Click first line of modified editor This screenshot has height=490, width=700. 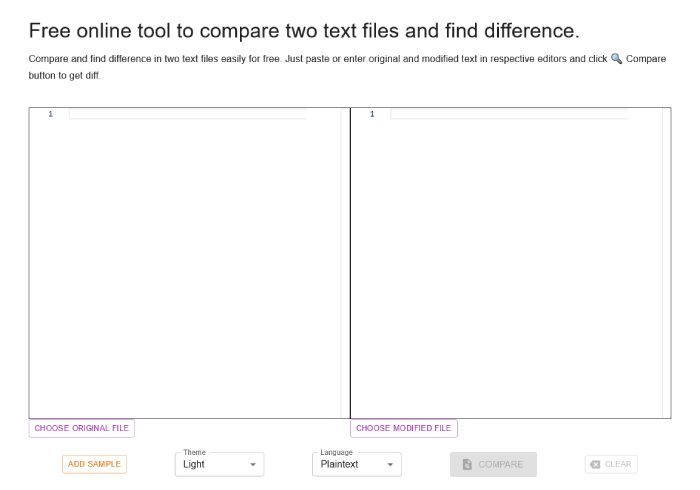tap(509, 114)
